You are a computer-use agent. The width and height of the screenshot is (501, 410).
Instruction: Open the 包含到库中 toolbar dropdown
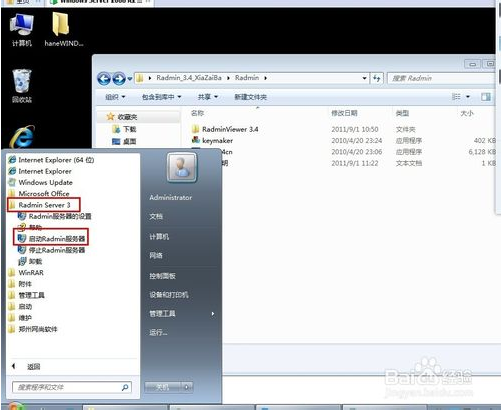[x=162, y=97]
